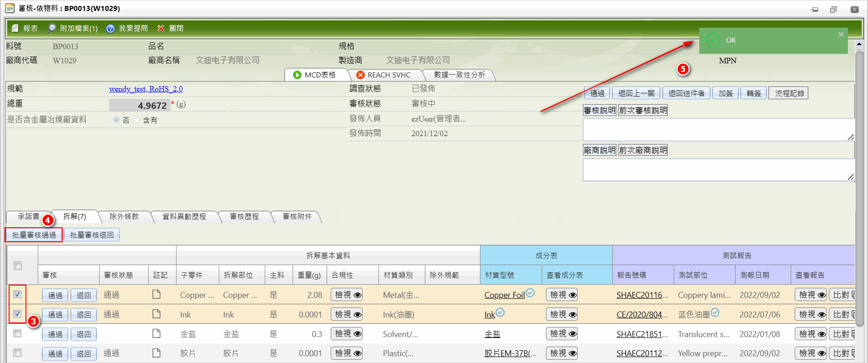868x363 pixels.
Task: Open 流程記錄 process log
Action: pyautogui.click(x=789, y=93)
